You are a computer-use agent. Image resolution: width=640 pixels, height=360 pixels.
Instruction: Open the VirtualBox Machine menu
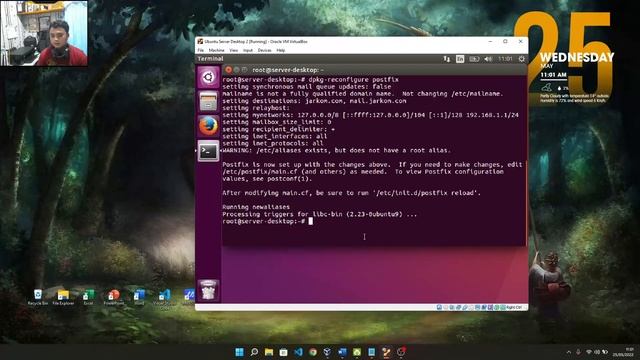coord(216,50)
